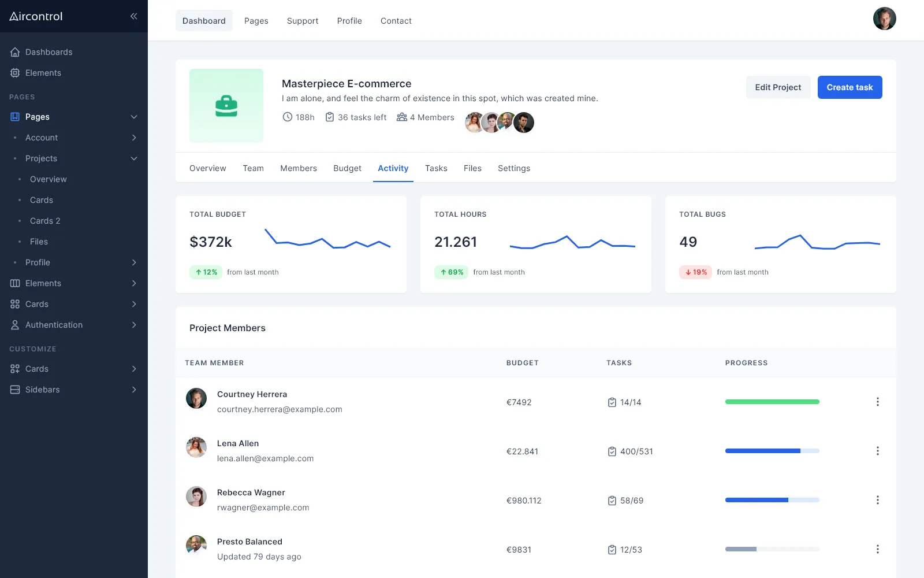Expand the Authentication menu
The image size is (924, 578).
point(134,325)
